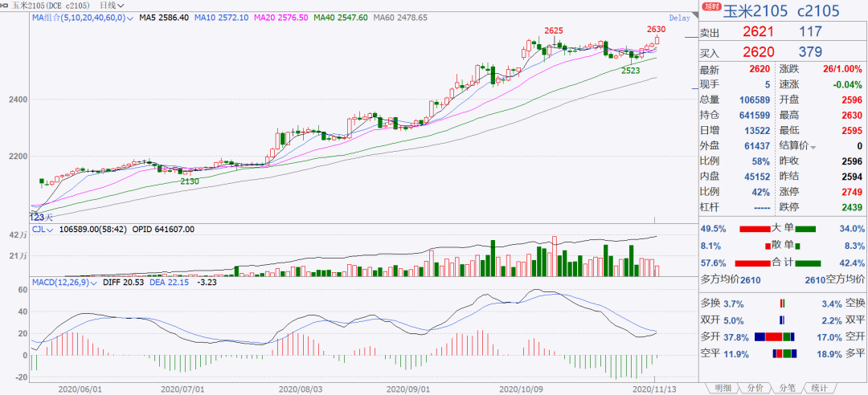This screenshot has width=868, height=395.
Task: Click the 2523 low price marker
Action: point(631,71)
